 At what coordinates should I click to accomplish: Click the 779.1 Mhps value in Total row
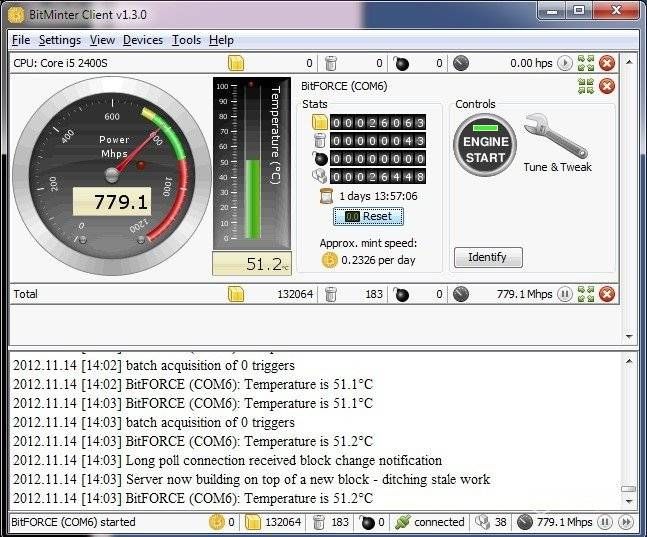pyautogui.click(x=524, y=294)
